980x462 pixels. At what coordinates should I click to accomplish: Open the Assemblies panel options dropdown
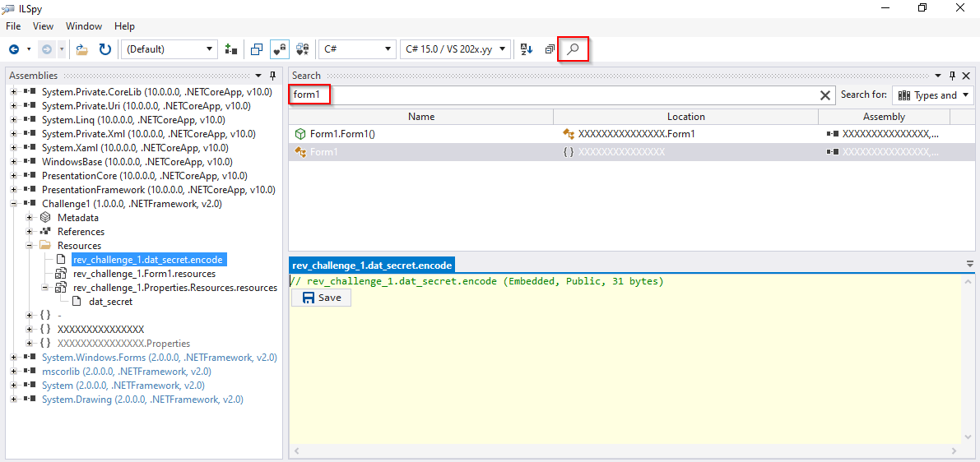258,76
